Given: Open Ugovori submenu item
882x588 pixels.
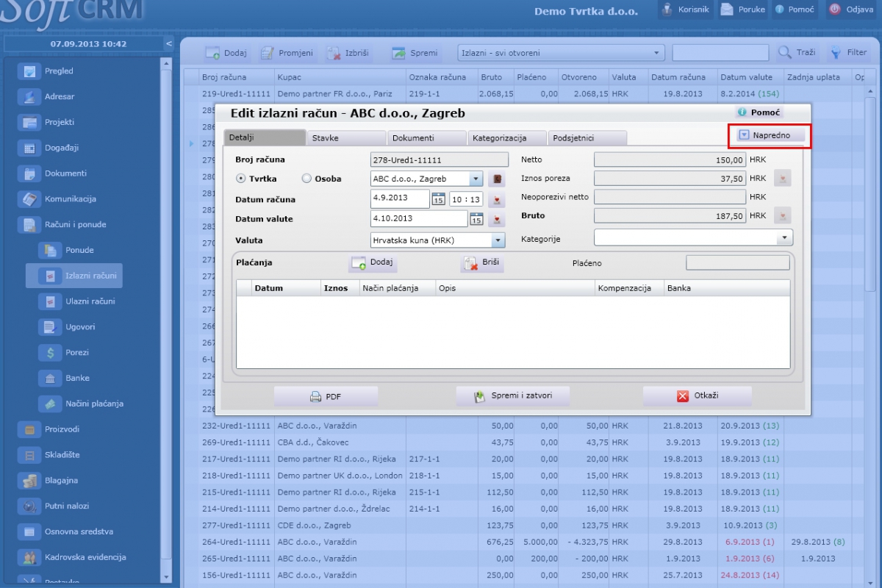Looking at the screenshot, I should [79, 326].
